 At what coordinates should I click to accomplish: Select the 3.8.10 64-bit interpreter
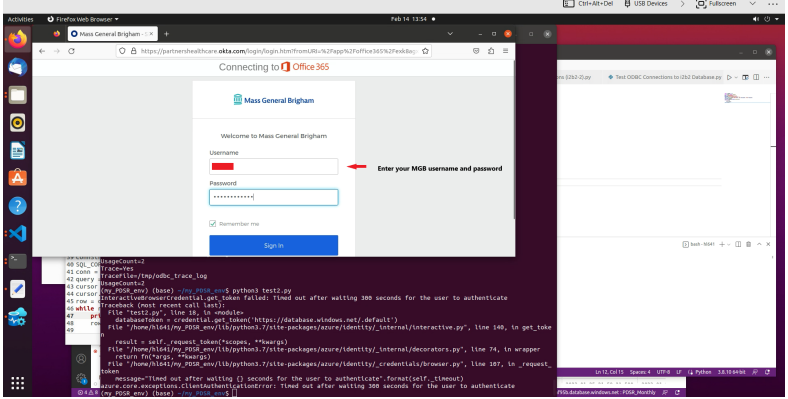731,372
